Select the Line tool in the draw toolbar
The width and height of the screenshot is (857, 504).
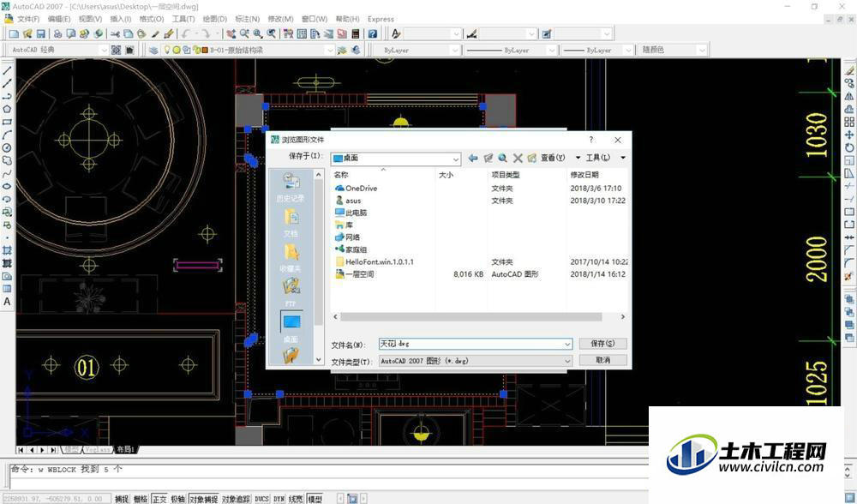click(7, 71)
